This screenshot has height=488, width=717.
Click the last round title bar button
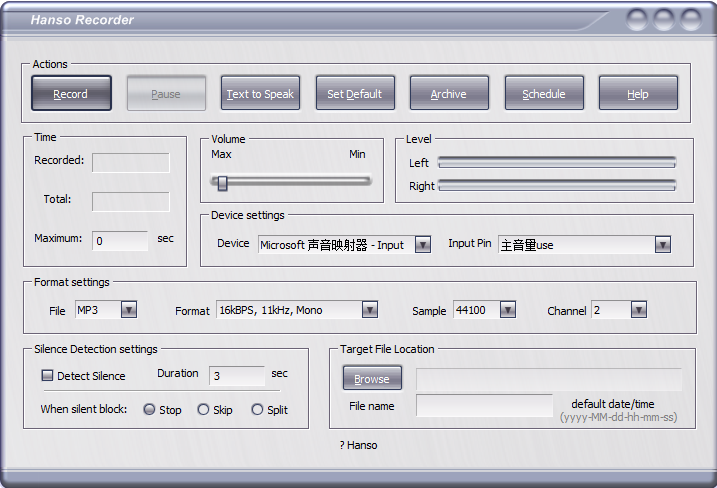691,20
